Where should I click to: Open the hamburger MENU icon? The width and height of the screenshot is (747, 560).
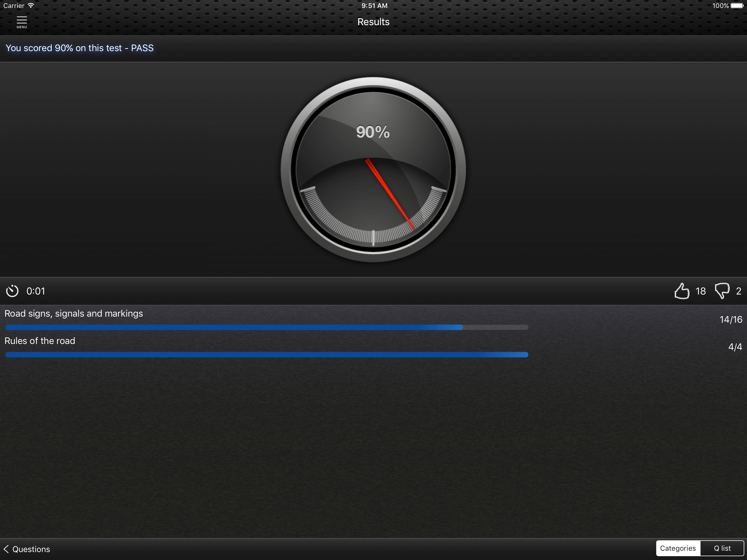pyautogui.click(x=22, y=22)
